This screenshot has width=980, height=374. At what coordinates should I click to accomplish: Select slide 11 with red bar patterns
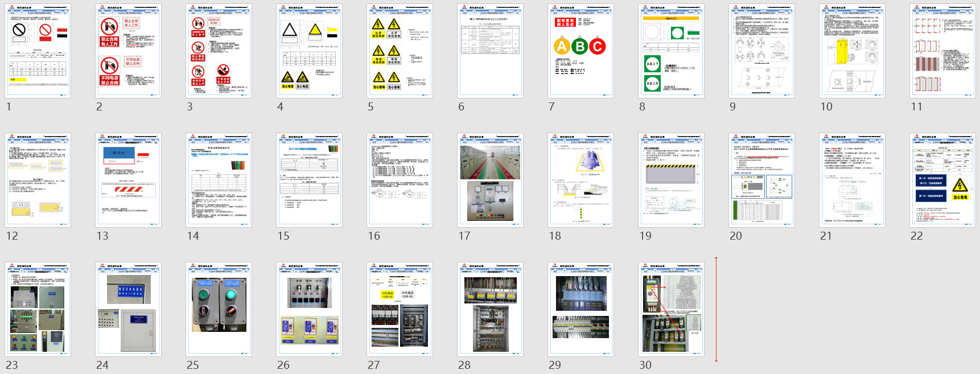pyautogui.click(x=942, y=51)
